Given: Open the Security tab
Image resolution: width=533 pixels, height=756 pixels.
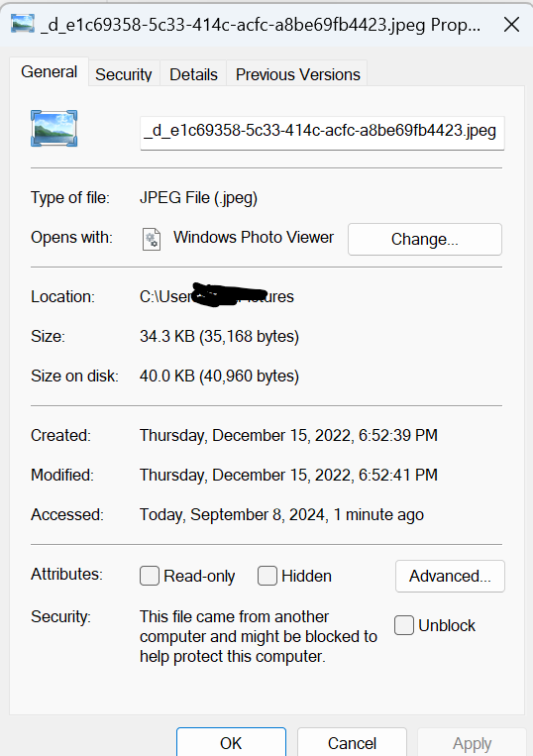Looking at the screenshot, I should pyautogui.click(x=124, y=74).
